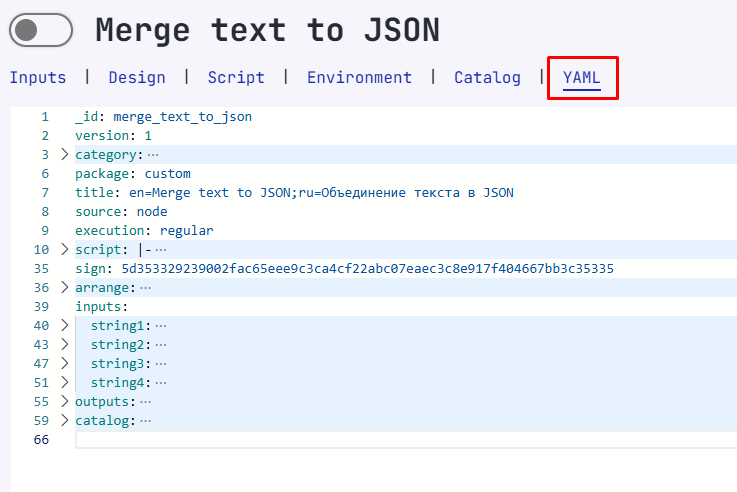The height and width of the screenshot is (492, 737).
Task: Unfold the arrange section
Action: 65,288
